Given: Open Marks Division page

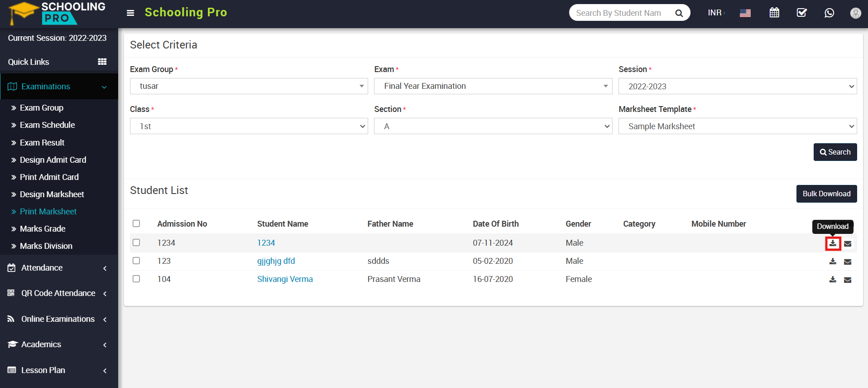Looking at the screenshot, I should (x=46, y=246).
